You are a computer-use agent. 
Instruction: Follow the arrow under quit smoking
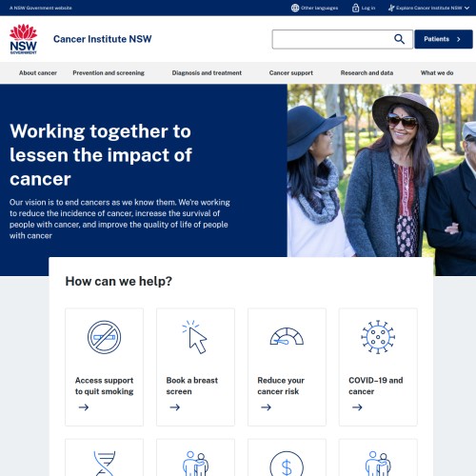pyautogui.click(x=84, y=407)
